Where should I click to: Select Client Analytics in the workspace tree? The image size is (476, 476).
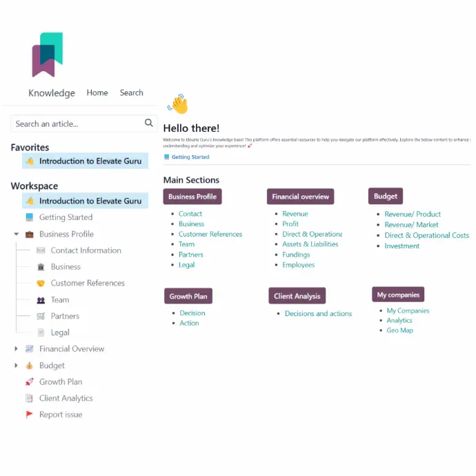tap(66, 398)
